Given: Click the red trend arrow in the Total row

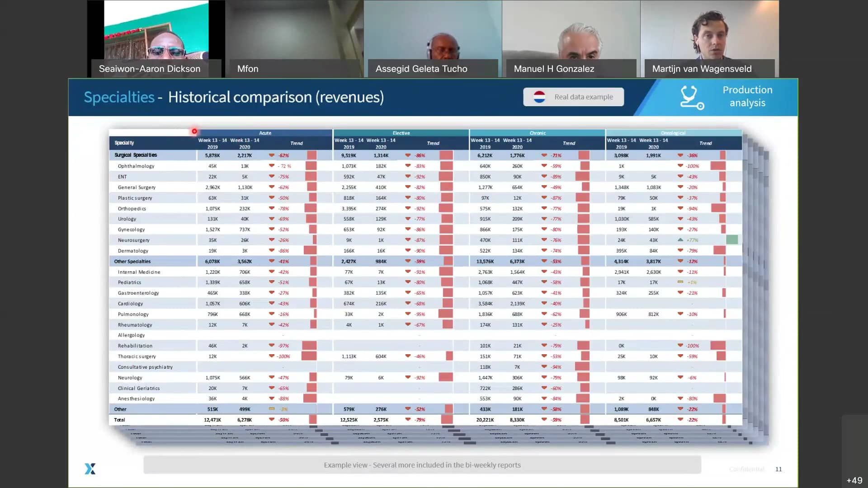Looking at the screenshot, I should pyautogui.click(x=271, y=419).
